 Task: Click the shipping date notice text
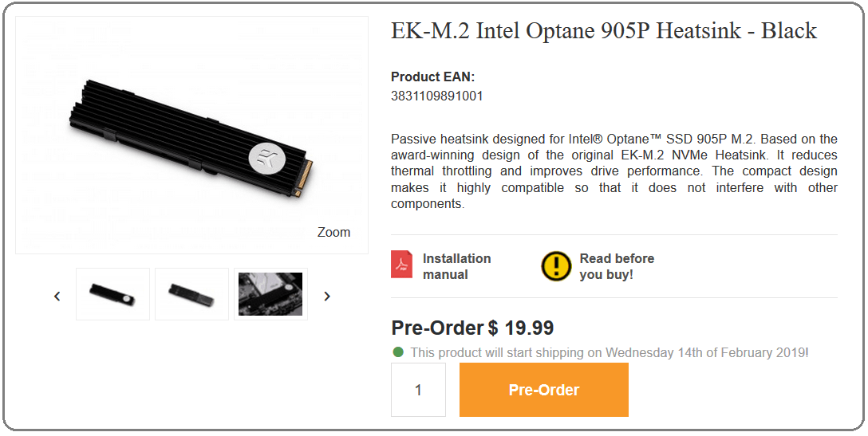610,352
